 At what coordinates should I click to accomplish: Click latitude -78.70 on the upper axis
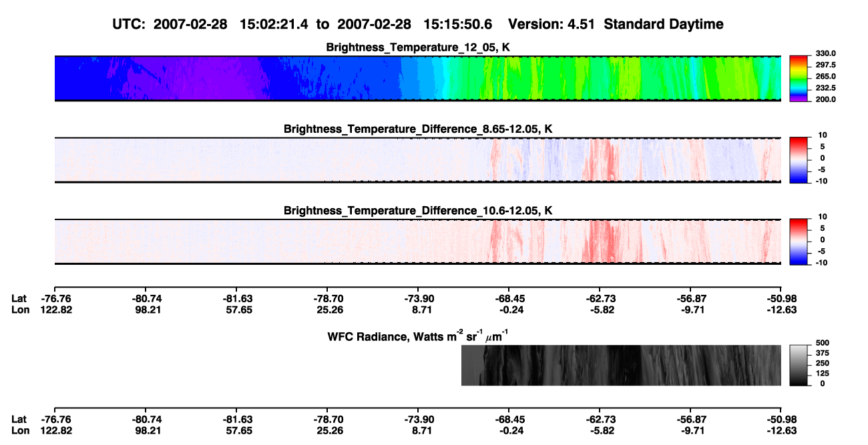point(327,299)
